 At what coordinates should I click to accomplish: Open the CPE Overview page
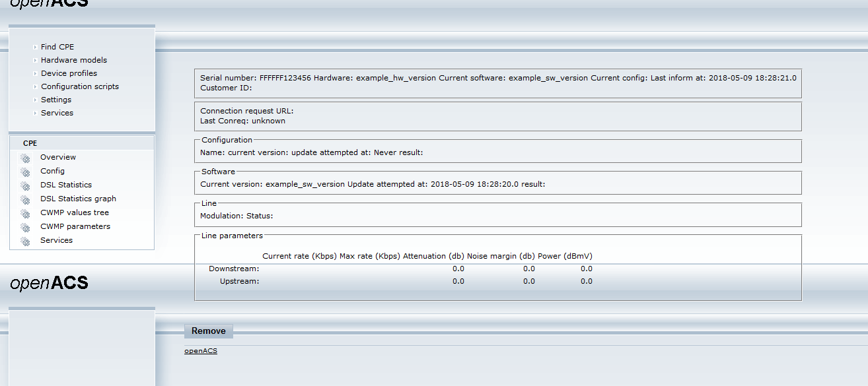click(x=57, y=157)
